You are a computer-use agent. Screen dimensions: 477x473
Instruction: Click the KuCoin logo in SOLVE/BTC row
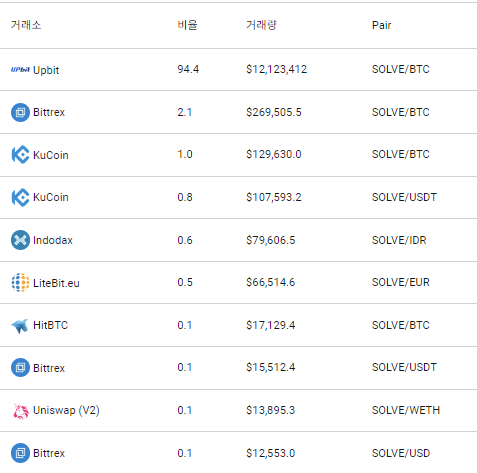20,155
